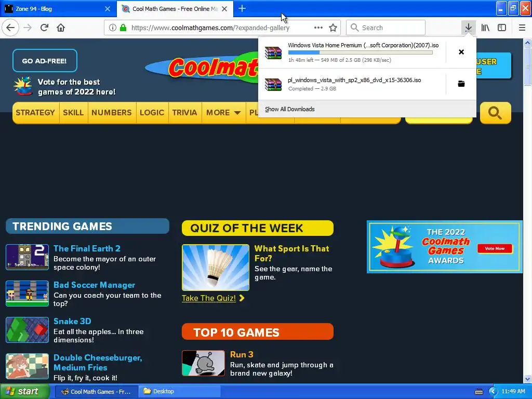Reload the current page
The height and width of the screenshot is (399, 532).
(44, 28)
